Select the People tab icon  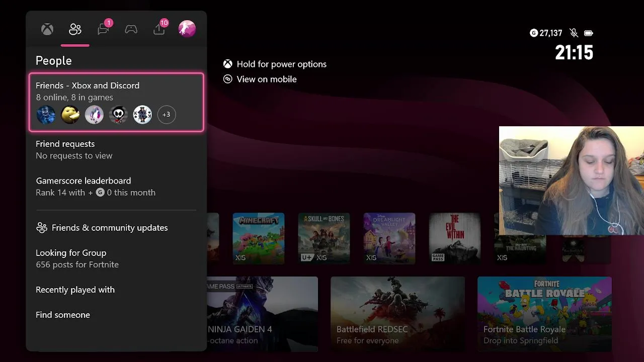(x=75, y=30)
